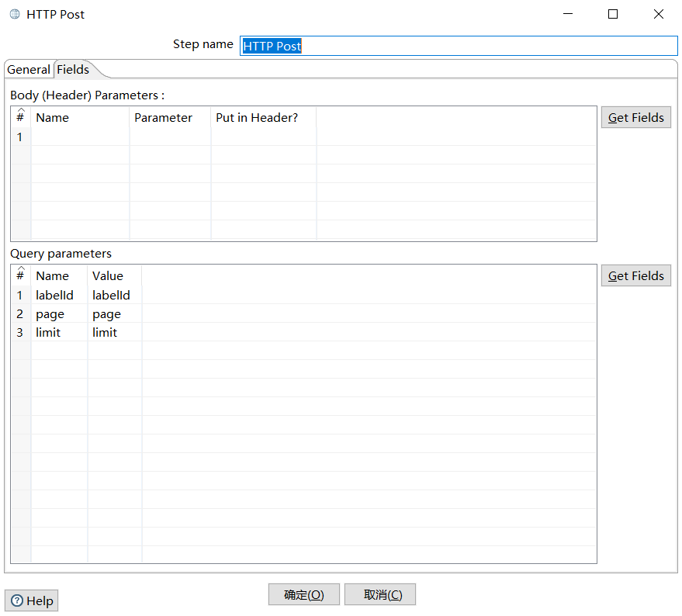Get Fields for Query parameters
Screen dimensions: 682x616
(x=636, y=276)
